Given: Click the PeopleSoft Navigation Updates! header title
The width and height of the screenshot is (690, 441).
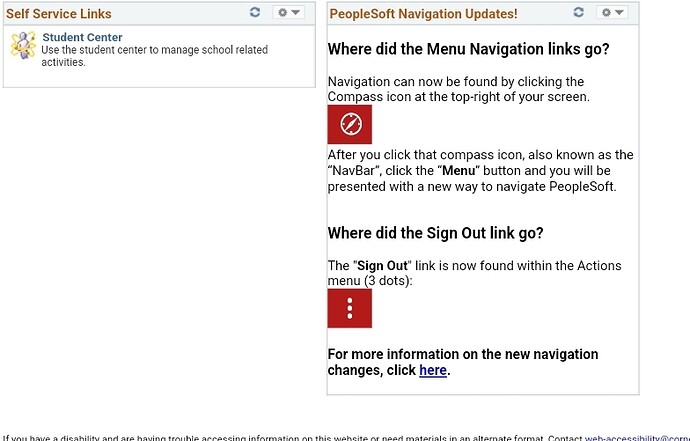Looking at the screenshot, I should click(x=423, y=14).
